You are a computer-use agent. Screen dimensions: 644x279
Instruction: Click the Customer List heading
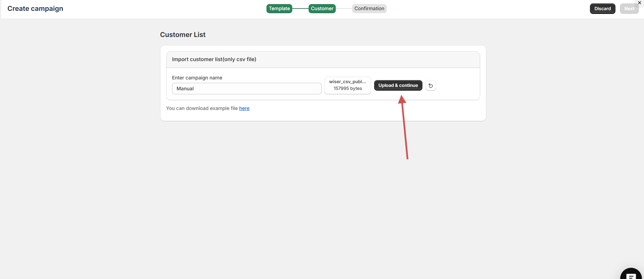tap(183, 35)
